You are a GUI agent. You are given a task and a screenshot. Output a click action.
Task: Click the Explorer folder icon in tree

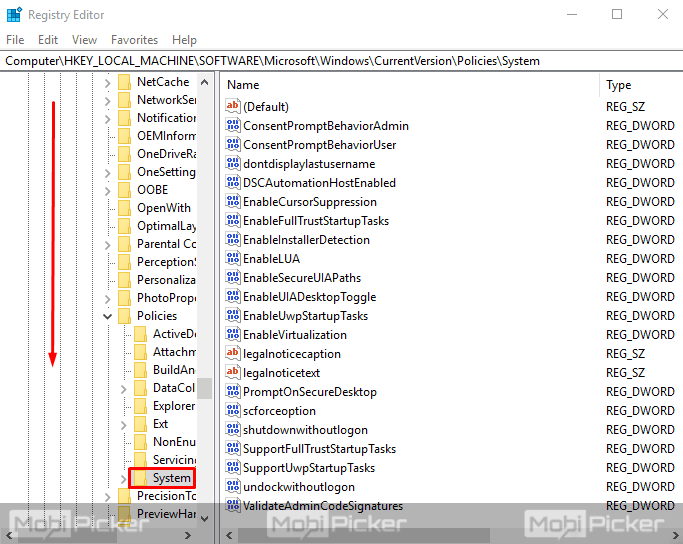140,406
